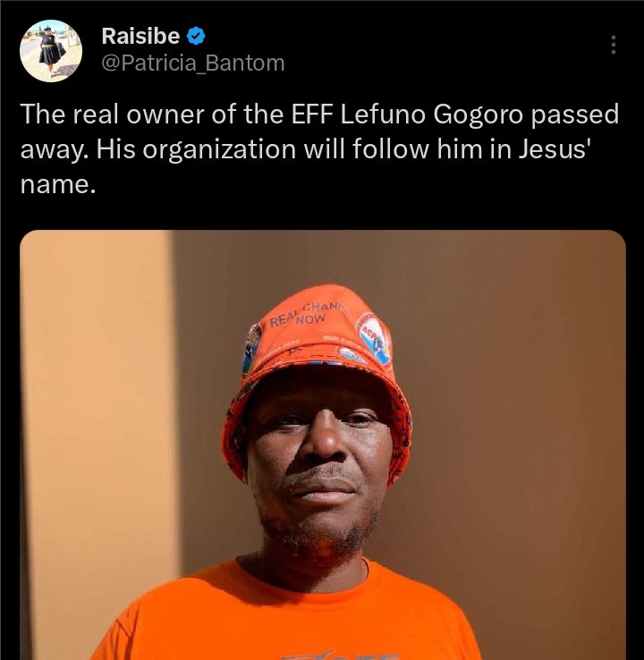
Task: Open the tweet's three-dot more options menu
Action: (x=614, y=45)
